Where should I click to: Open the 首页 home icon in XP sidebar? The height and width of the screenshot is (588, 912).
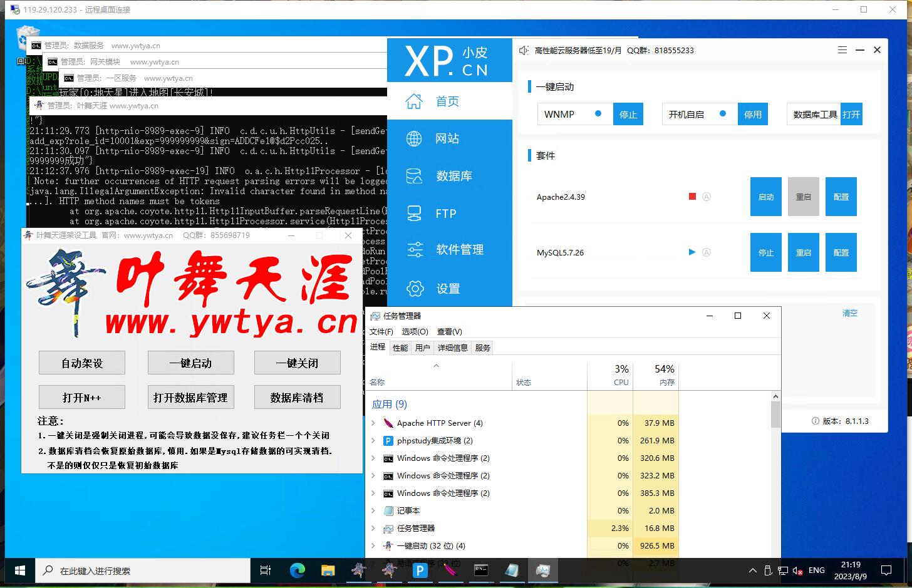[x=414, y=101]
